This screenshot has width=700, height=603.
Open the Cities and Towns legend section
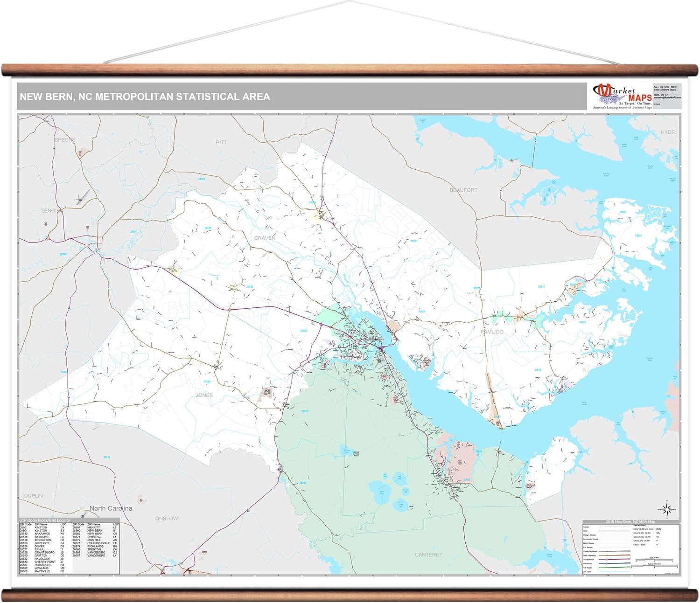click(639, 526)
